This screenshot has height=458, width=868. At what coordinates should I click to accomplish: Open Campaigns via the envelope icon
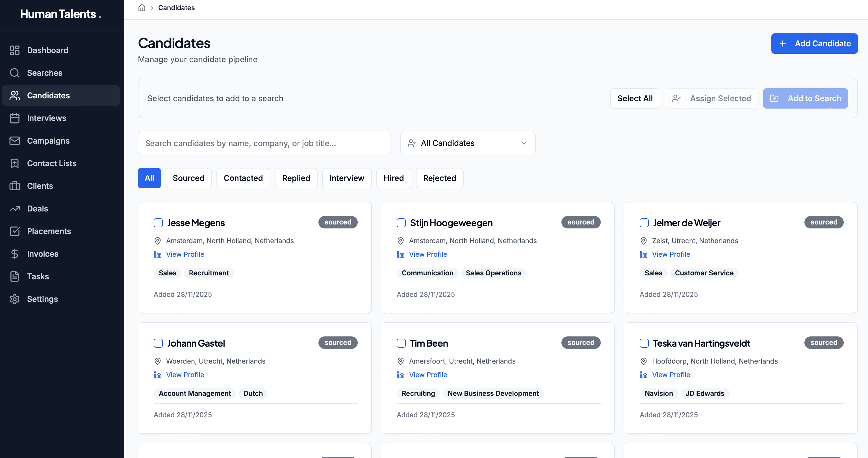tap(15, 141)
